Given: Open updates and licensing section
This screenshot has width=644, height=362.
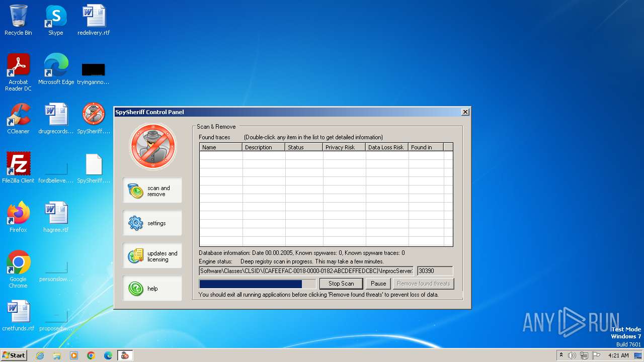Looking at the screenshot, I should [152, 256].
